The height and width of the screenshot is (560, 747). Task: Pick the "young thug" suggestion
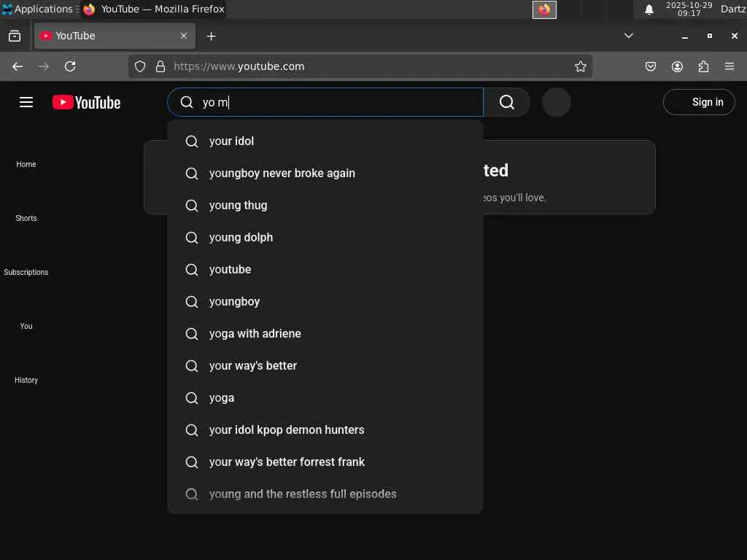click(238, 206)
